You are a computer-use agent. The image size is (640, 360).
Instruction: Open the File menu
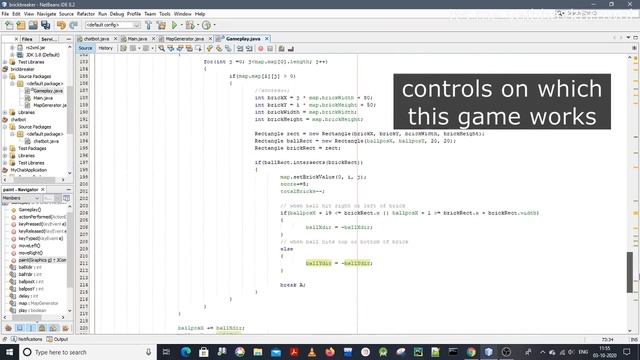(5, 14)
